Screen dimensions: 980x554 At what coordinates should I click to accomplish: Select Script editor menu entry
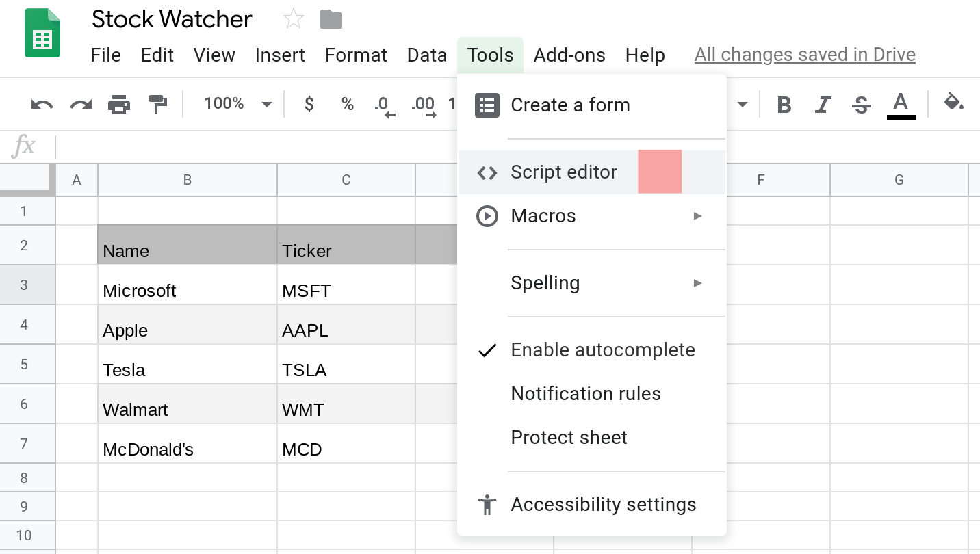coord(591,172)
